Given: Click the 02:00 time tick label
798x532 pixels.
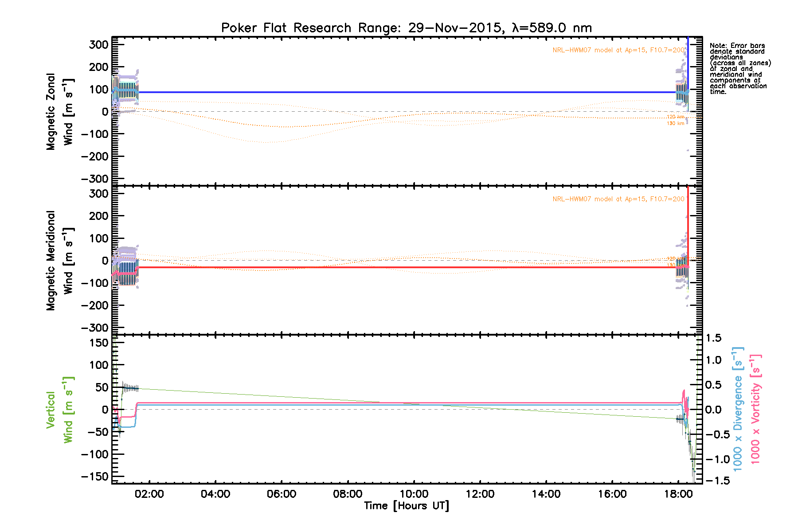Looking at the screenshot, I should tap(149, 494).
